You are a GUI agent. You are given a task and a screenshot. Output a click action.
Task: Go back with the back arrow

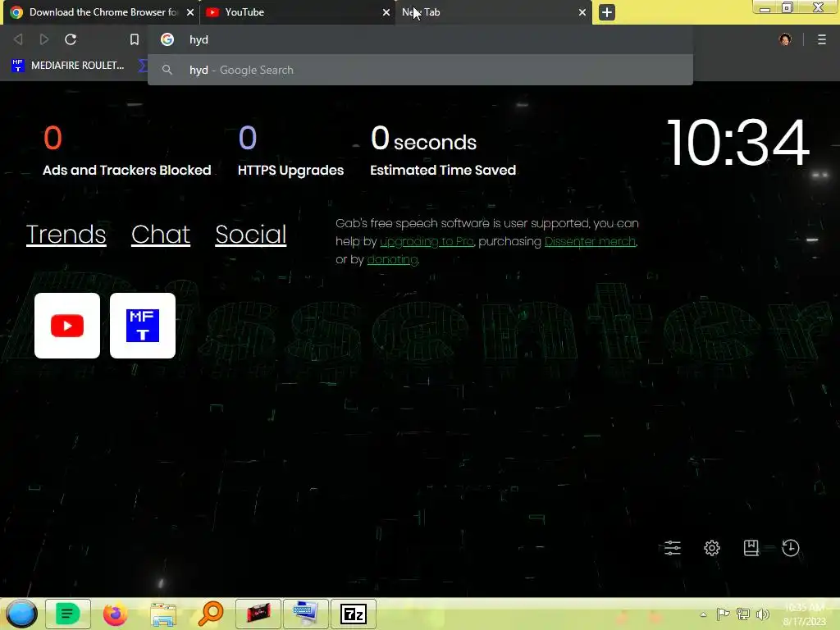tap(18, 39)
